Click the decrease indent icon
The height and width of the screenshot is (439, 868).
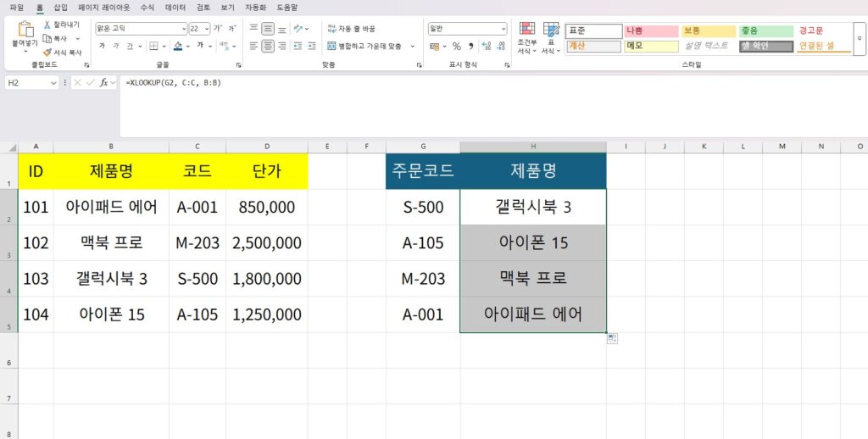pyautogui.click(x=298, y=46)
